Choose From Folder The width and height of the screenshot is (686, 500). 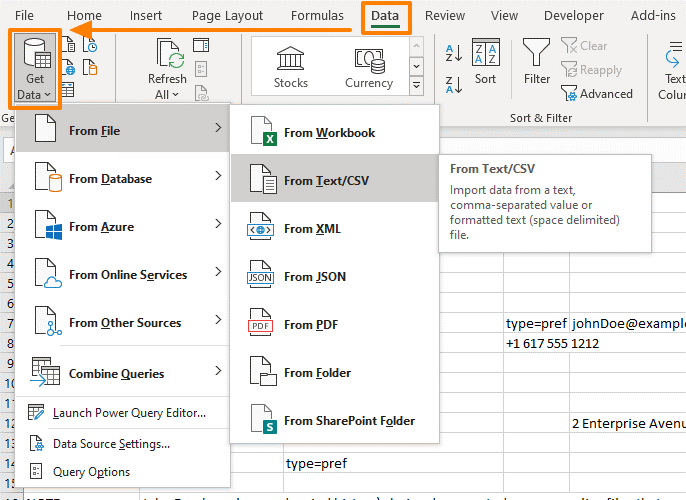coord(335,373)
